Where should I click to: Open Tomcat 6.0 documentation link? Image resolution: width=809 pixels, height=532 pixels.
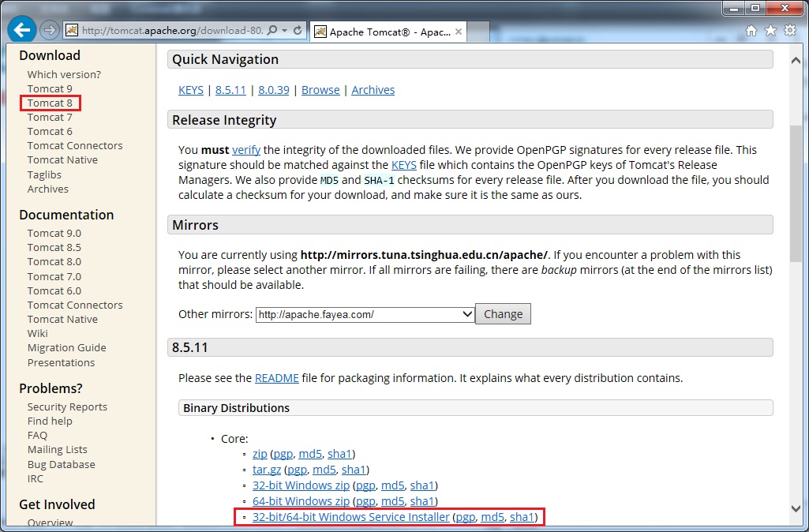coord(54,291)
